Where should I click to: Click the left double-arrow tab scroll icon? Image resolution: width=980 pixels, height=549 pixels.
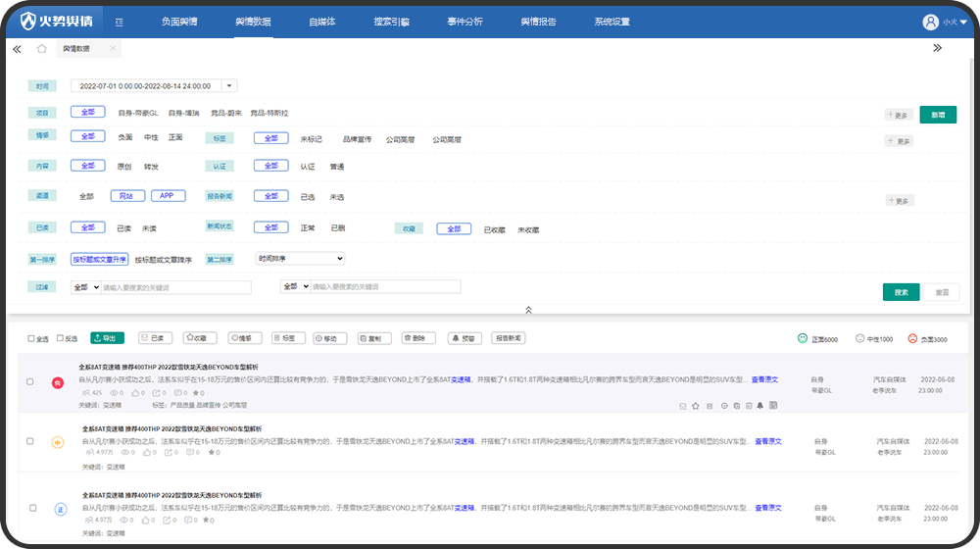(x=18, y=48)
